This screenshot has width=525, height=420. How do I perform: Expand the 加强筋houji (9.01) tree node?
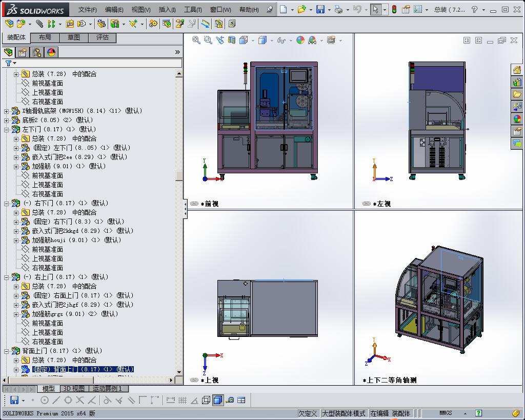(16, 240)
